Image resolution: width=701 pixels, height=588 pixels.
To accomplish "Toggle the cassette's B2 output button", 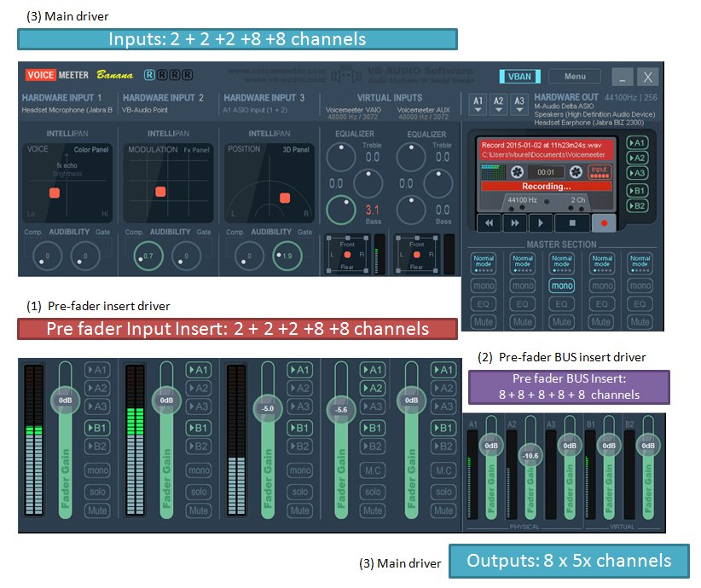I will pyautogui.click(x=637, y=206).
